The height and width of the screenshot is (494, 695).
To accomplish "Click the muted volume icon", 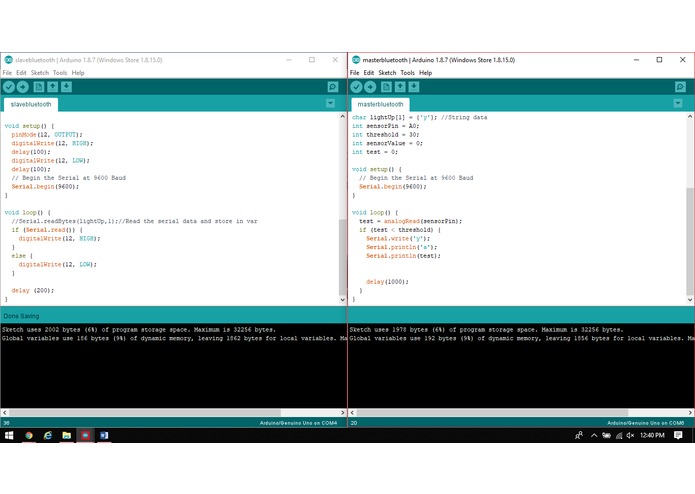I will pos(630,436).
